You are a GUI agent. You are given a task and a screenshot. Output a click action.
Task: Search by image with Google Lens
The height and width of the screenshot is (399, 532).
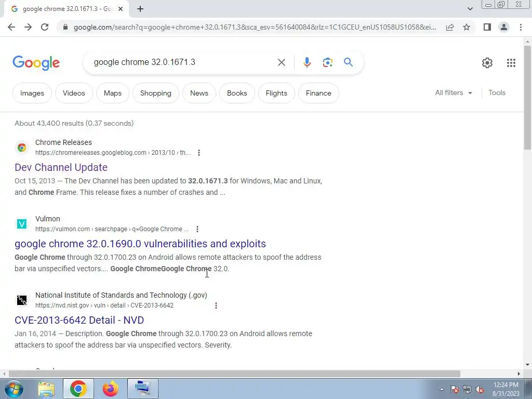[327, 62]
